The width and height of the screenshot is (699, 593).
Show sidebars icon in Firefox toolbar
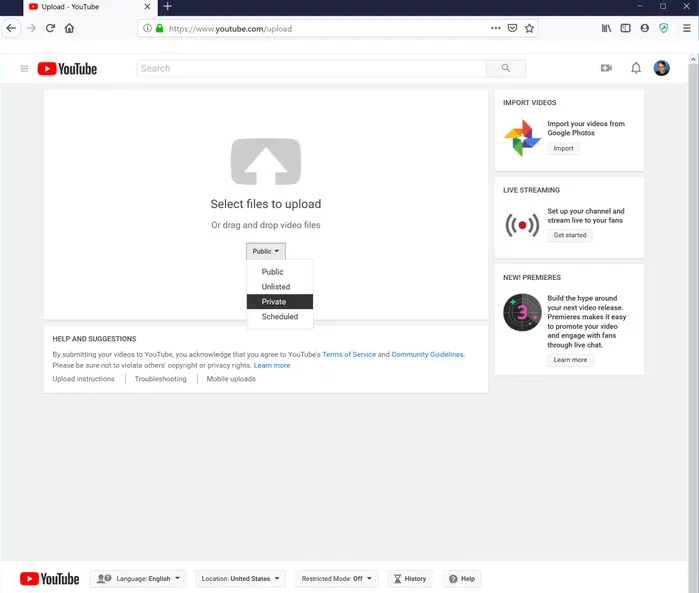[x=625, y=28]
